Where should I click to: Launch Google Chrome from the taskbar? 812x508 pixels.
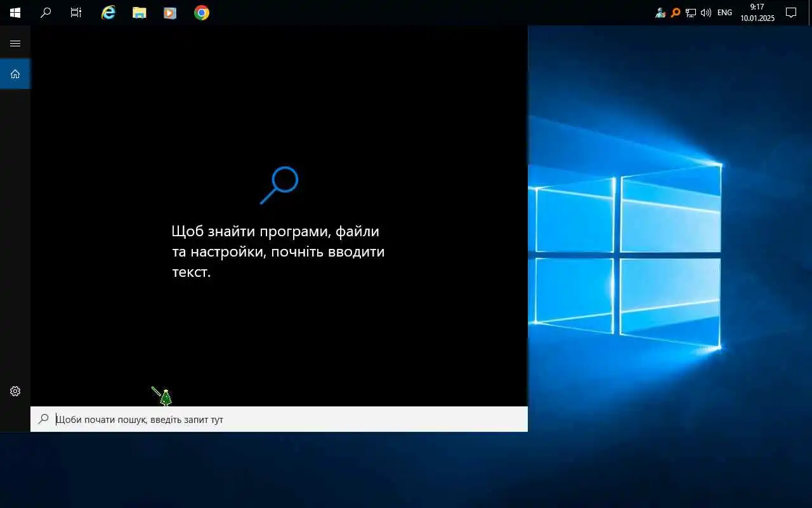(202, 13)
